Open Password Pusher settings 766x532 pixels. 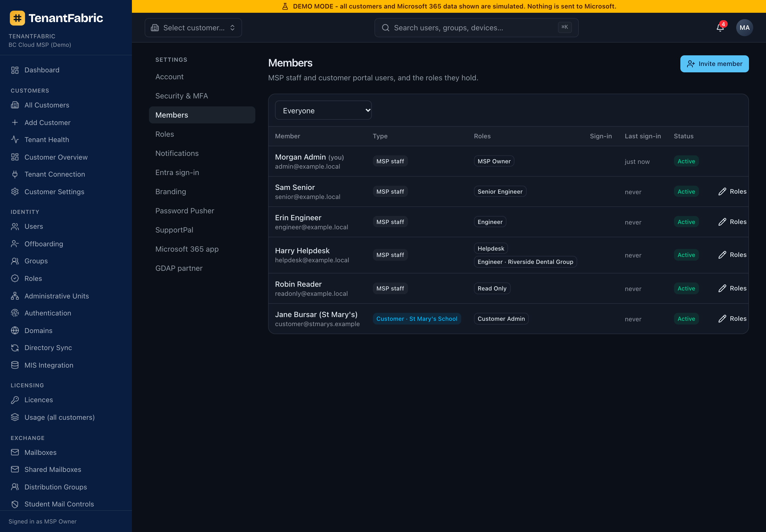coord(202,211)
